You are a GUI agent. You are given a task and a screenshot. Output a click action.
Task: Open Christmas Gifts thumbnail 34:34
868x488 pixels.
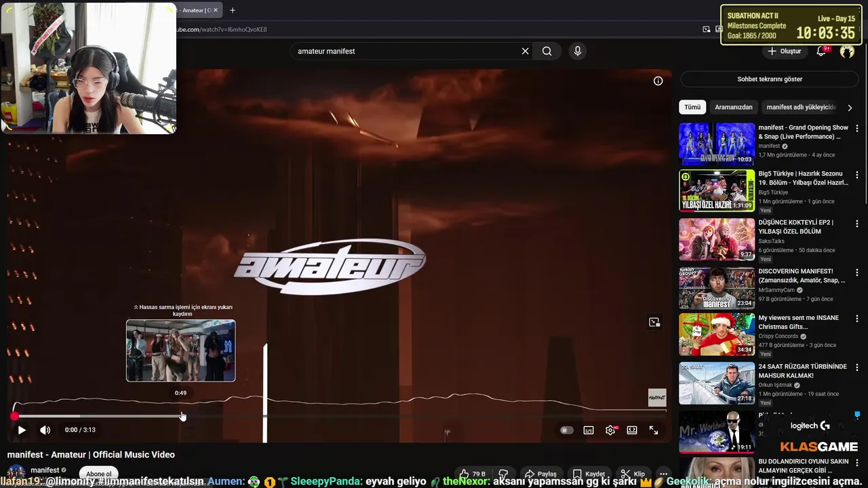717,334
